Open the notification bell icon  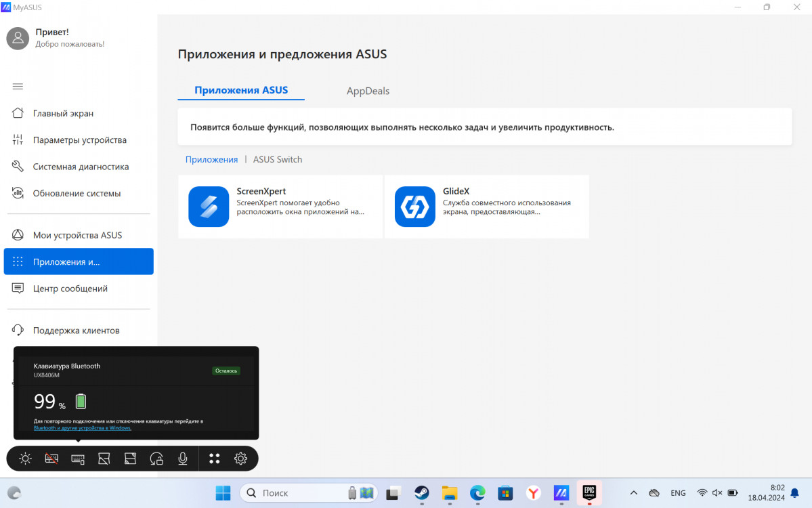(x=795, y=493)
